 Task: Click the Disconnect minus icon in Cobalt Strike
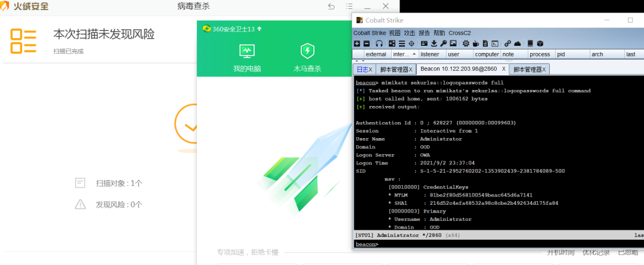click(366, 43)
